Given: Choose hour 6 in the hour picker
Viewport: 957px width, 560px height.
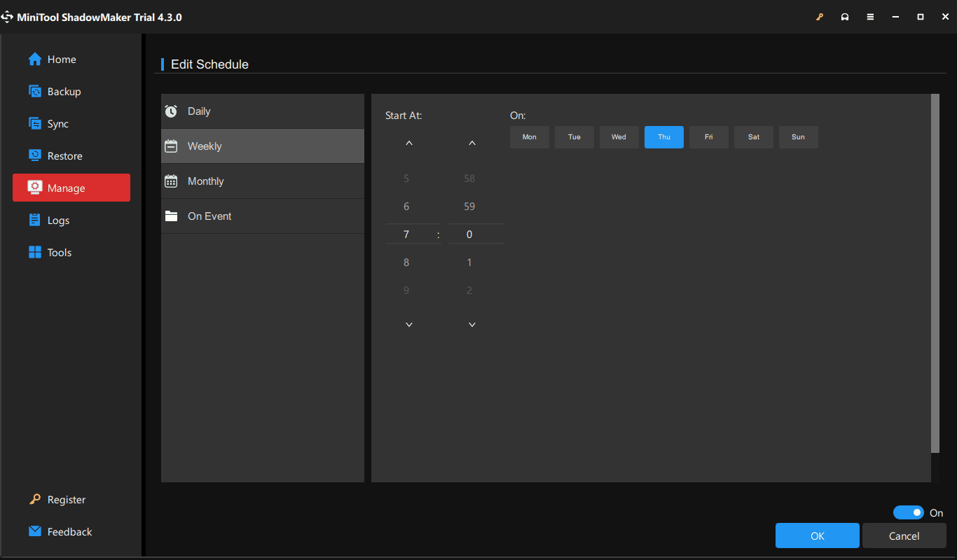Looking at the screenshot, I should (x=406, y=206).
